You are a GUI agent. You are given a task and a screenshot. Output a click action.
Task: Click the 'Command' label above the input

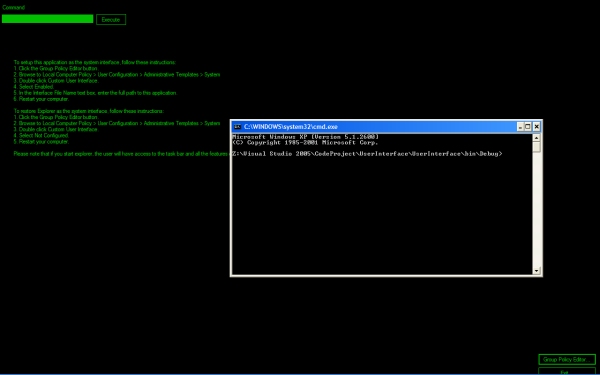click(13, 7)
